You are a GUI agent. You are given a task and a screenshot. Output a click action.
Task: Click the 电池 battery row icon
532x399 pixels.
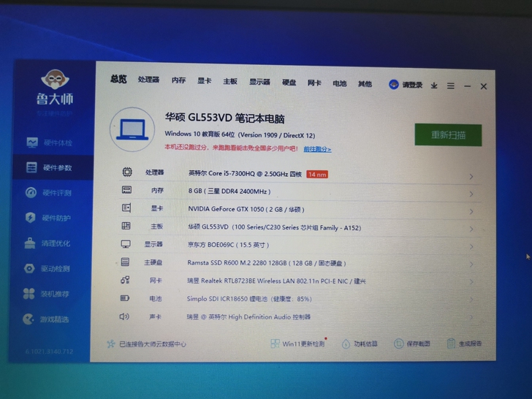[x=124, y=298]
